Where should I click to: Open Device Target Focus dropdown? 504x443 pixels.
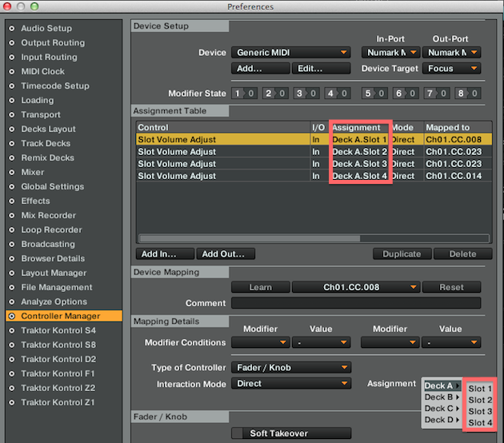point(451,69)
